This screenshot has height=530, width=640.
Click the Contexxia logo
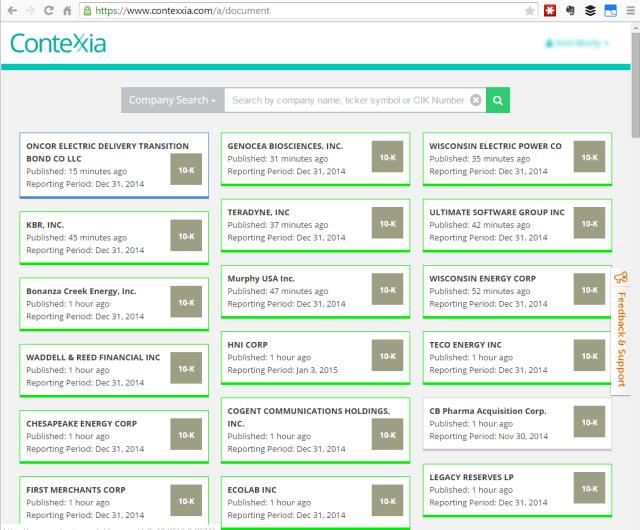click(x=58, y=44)
